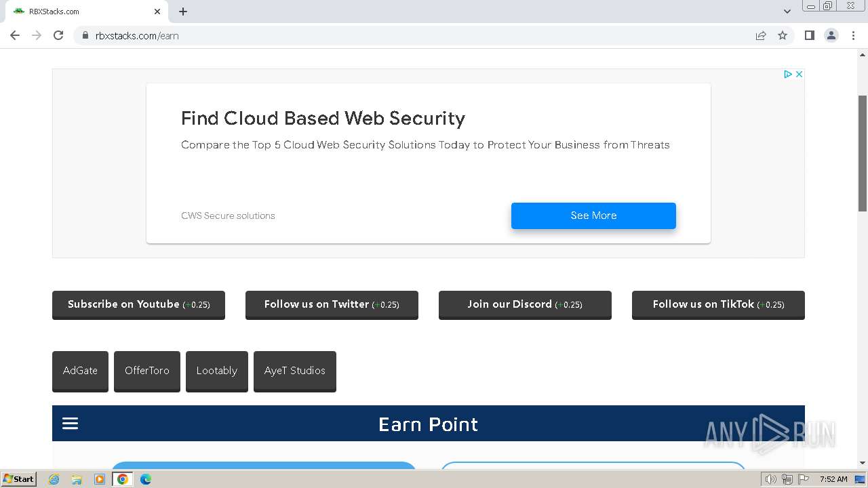The height and width of the screenshot is (488, 868).
Task: Click the Chrome taskbar icon
Action: click(123, 479)
